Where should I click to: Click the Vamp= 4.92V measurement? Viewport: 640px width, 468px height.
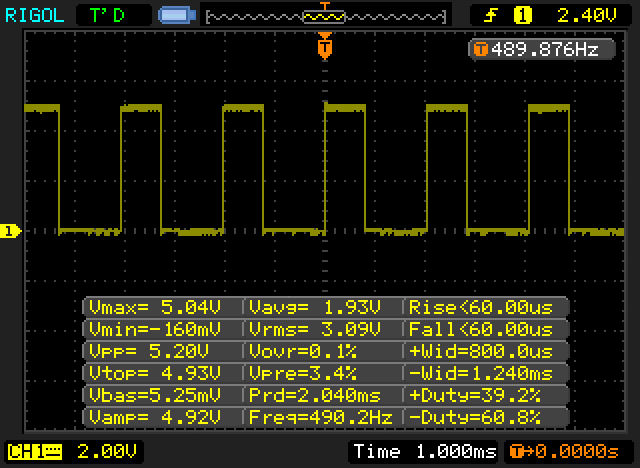(155, 417)
